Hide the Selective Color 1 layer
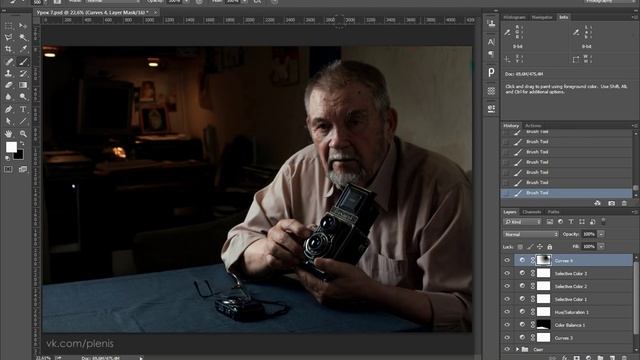The image size is (640, 360). (507, 299)
